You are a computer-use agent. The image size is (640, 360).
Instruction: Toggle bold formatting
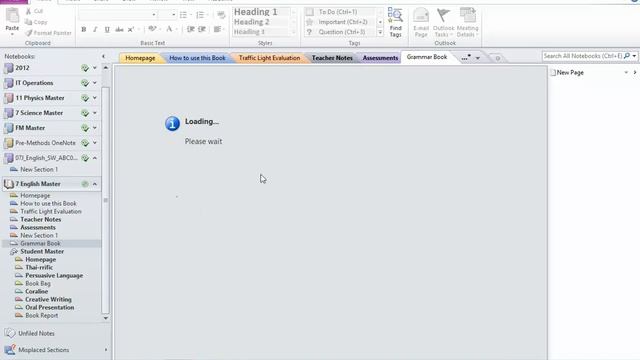click(x=84, y=29)
